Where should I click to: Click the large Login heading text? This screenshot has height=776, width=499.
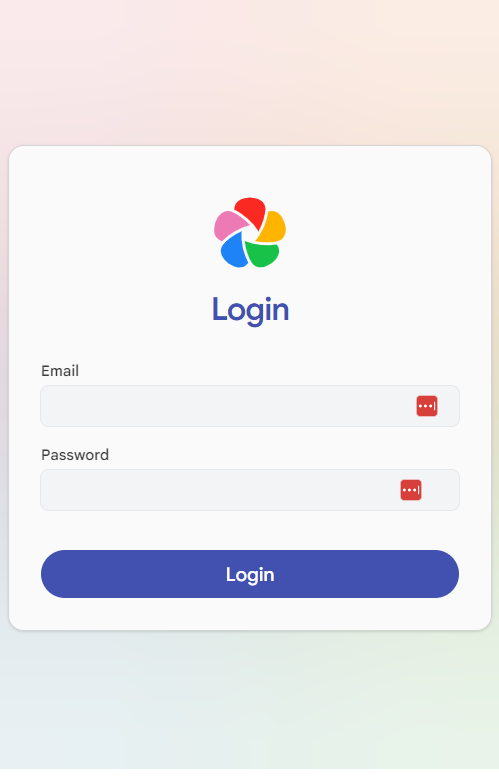pos(250,310)
